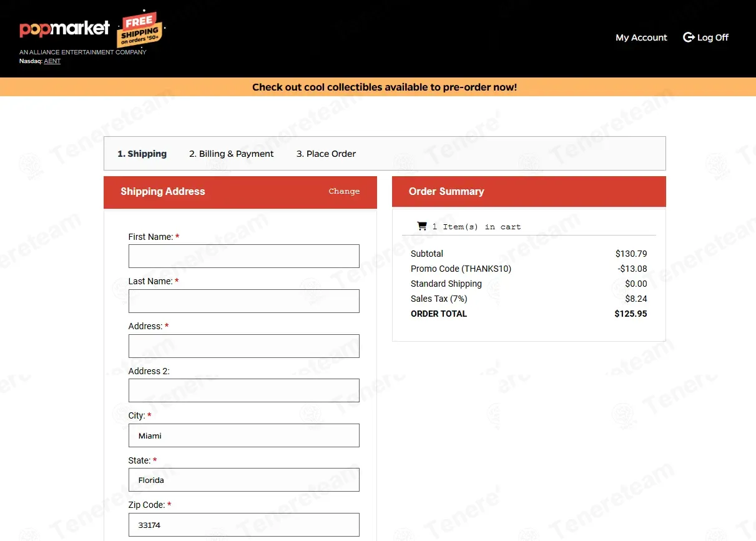Click into the Address 2 field
Viewport: 756px width, 541px height.
[244, 390]
